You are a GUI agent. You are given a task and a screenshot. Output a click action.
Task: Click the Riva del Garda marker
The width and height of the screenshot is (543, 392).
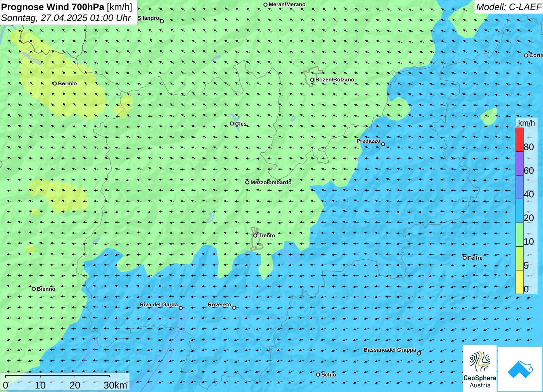(x=181, y=308)
